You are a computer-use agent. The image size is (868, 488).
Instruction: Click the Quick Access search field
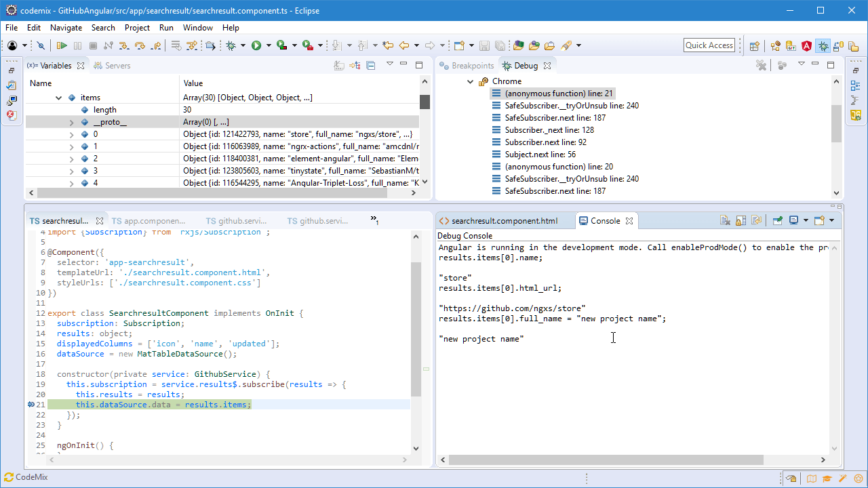coord(709,45)
